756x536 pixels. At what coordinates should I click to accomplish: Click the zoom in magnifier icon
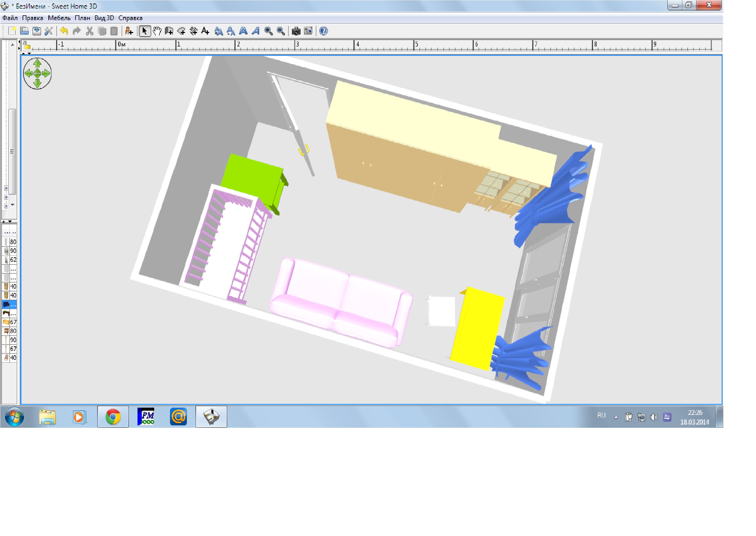(269, 31)
